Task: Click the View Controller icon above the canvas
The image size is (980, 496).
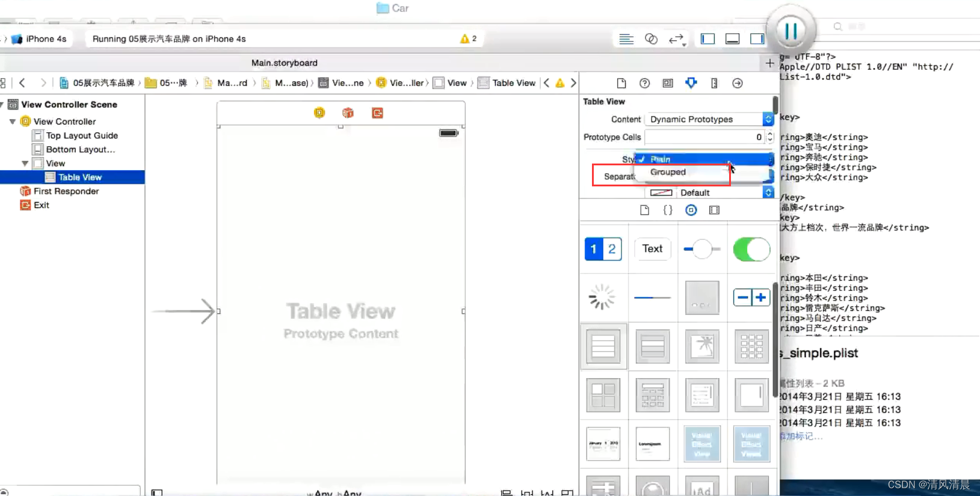Action: pos(319,112)
